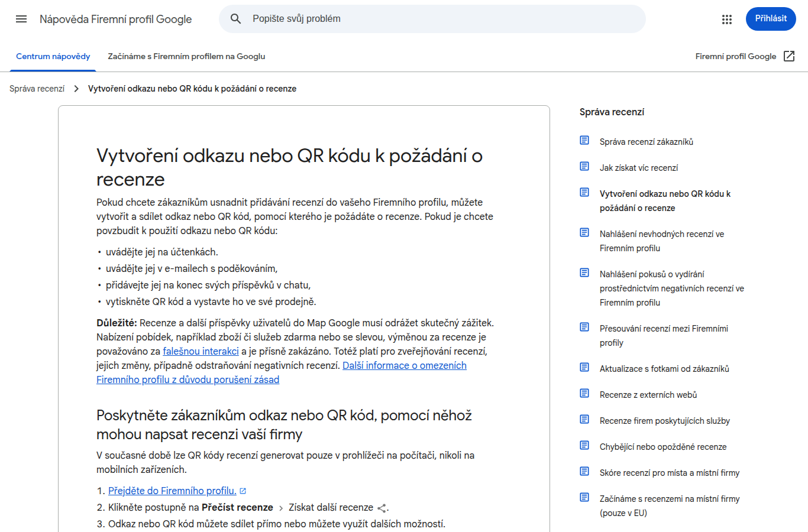Focus the Popište svůj problém search field
The image size is (808, 532).
[432, 19]
